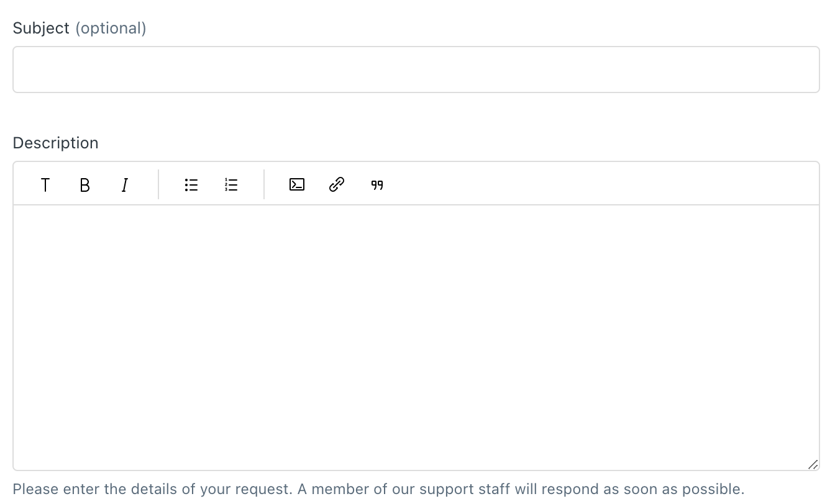The image size is (835, 504).
Task: Activate the ordered list toolbar icon
Action: click(x=231, y=185)
